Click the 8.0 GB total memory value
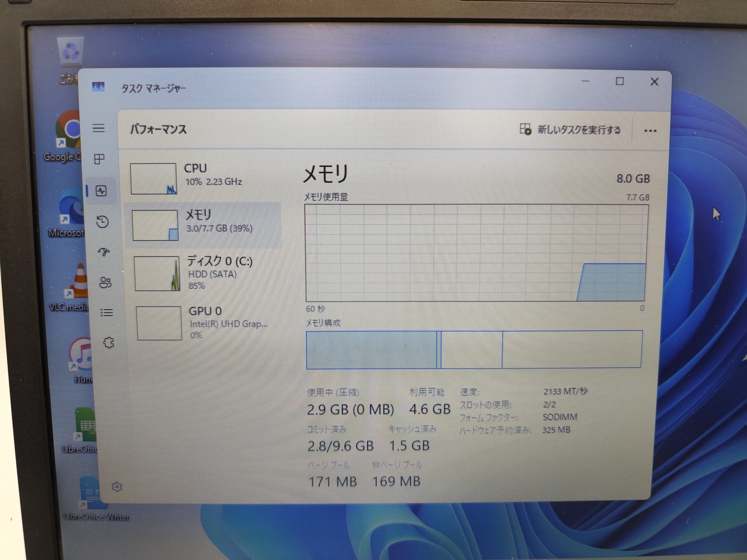 633,178
